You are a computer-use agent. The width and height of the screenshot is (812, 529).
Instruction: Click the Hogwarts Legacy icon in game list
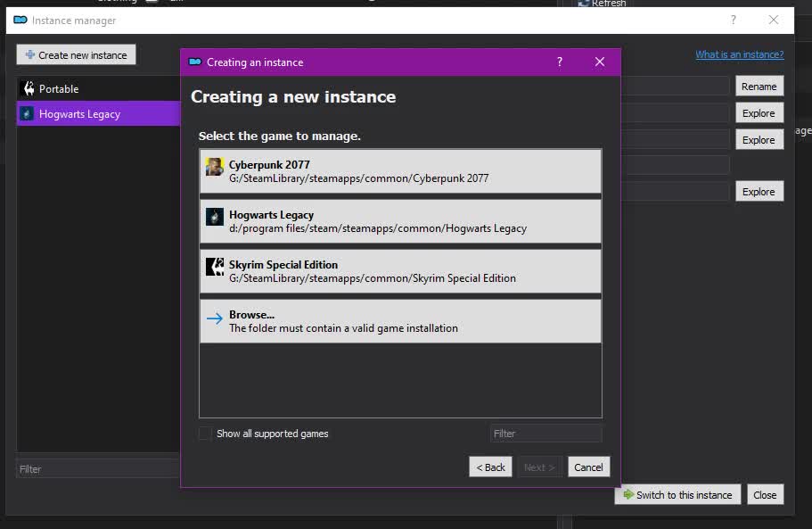point(215,217)
